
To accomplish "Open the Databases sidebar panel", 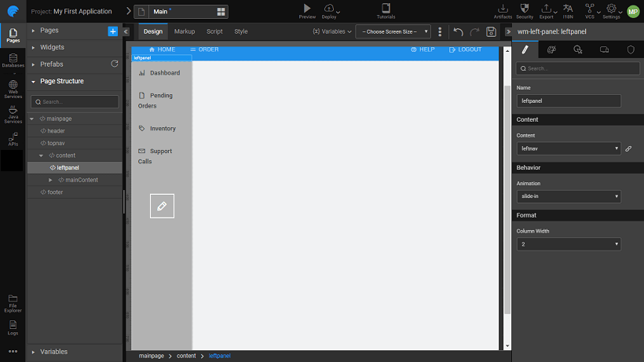I will click(13, 60).
